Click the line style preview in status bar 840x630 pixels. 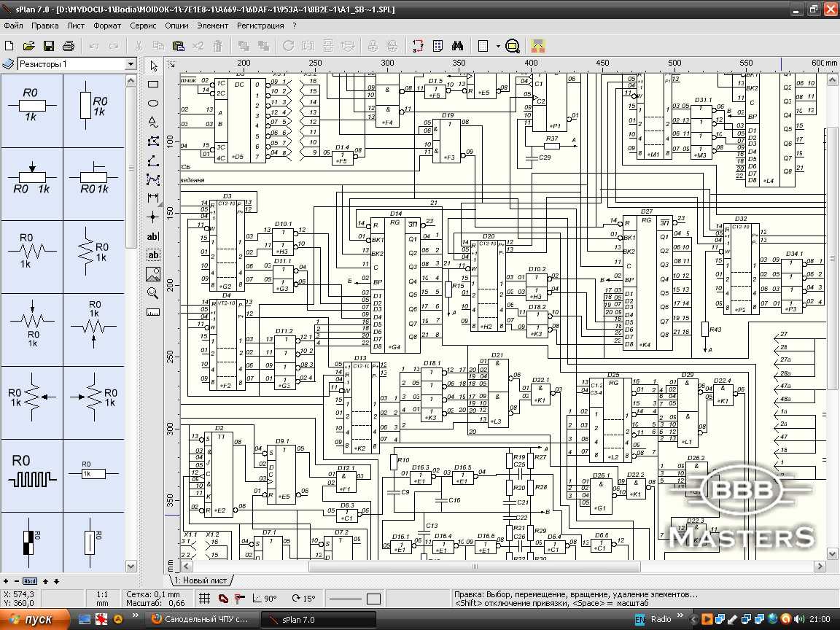pos(346,599)
